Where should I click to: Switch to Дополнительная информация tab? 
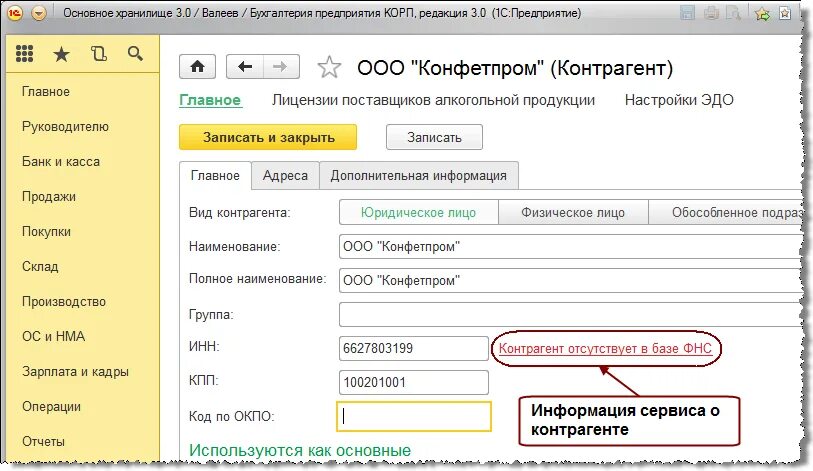tap(419, 176)
